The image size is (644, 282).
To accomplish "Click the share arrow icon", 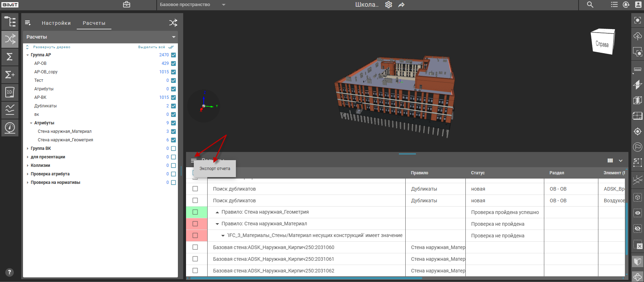I will coord(401,5).
